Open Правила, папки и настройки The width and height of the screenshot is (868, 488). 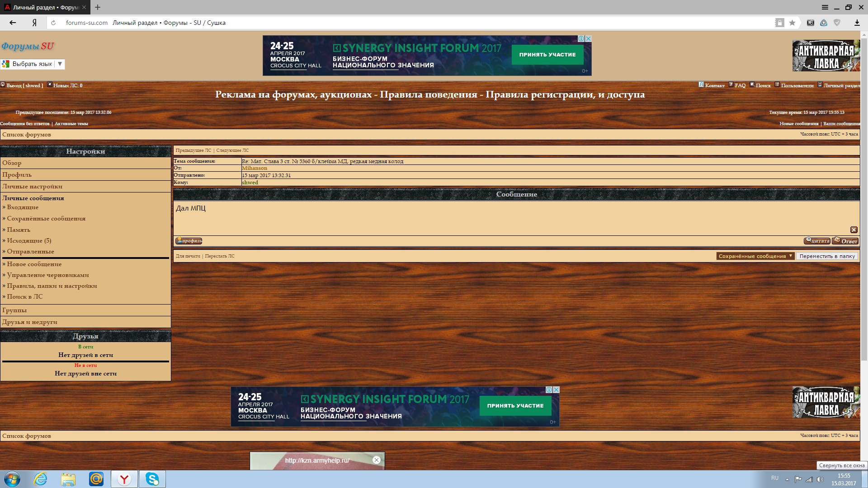pyautogui.click(x=52, y=286)
